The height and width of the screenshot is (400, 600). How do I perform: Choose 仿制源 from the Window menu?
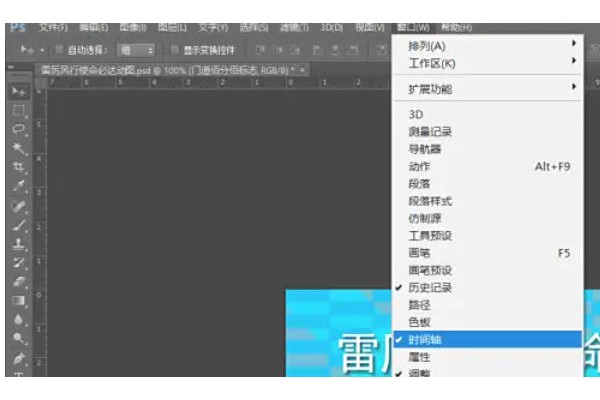pyautogui.click(x=488, y=218)
